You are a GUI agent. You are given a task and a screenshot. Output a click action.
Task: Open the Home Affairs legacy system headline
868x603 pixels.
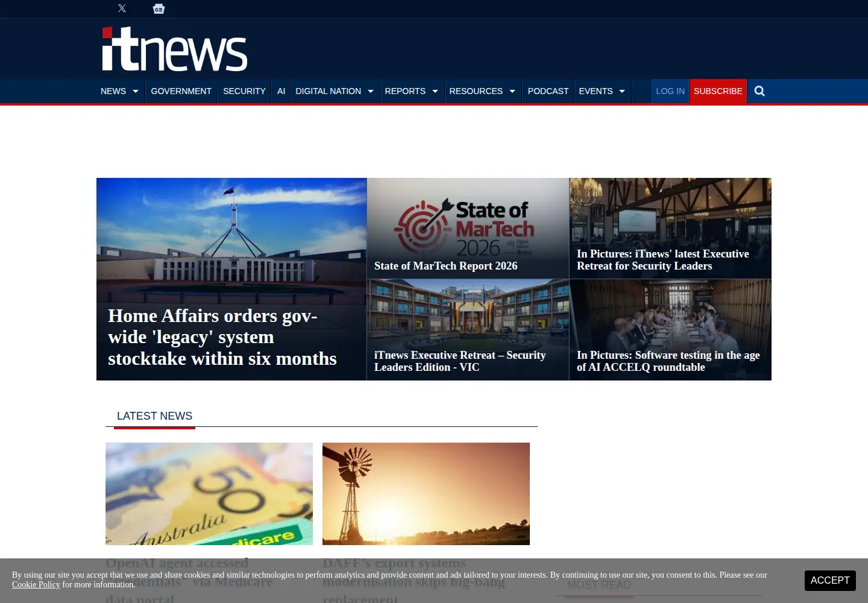(222, 337)
